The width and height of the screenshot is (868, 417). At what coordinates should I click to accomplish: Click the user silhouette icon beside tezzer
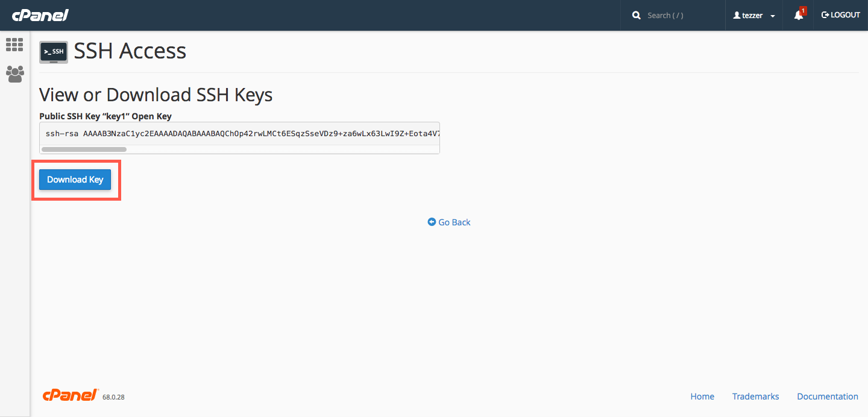pyautogui.click(x=737, y=15)
